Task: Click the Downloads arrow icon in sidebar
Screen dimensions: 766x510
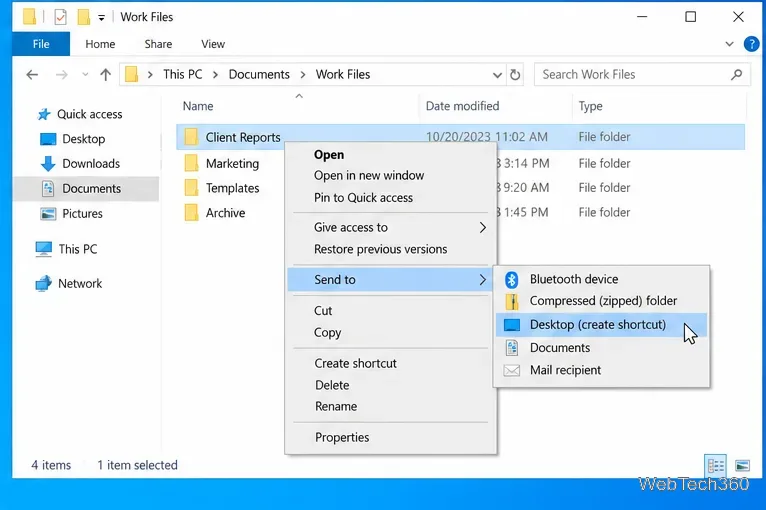Action: click(x=48, y=164)
